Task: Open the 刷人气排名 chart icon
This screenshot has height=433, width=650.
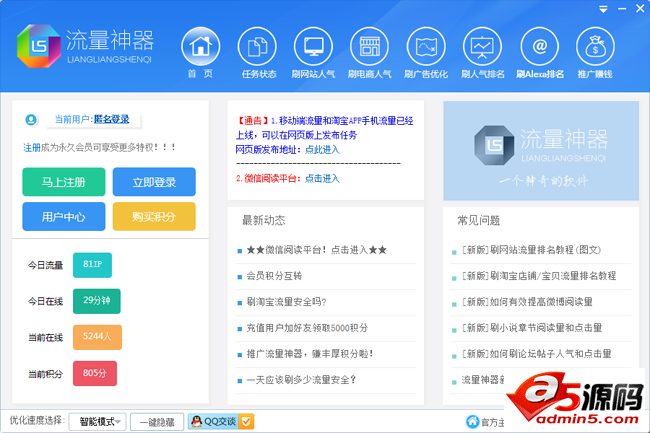Action: tap(483, 47)
